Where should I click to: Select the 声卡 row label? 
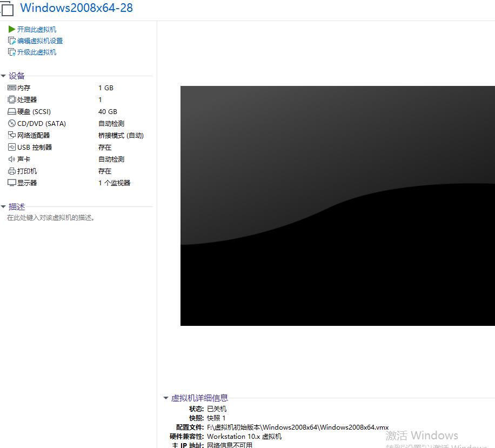[24, 159]
